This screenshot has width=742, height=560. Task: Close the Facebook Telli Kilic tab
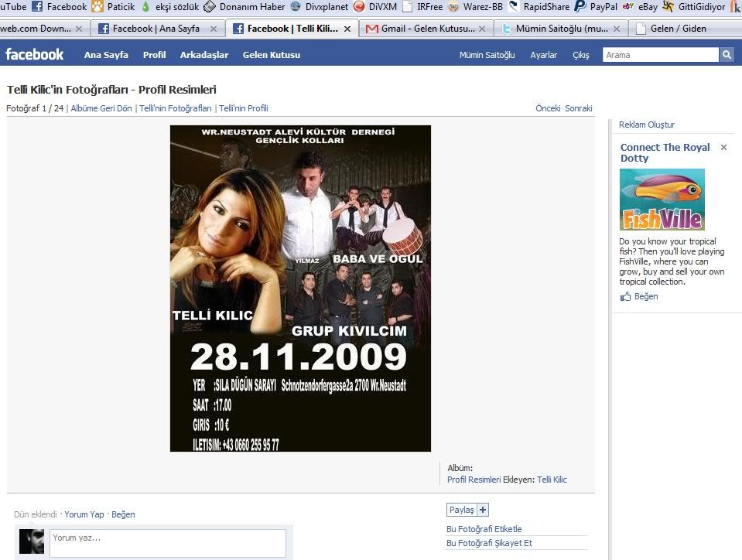click(347, 29)
